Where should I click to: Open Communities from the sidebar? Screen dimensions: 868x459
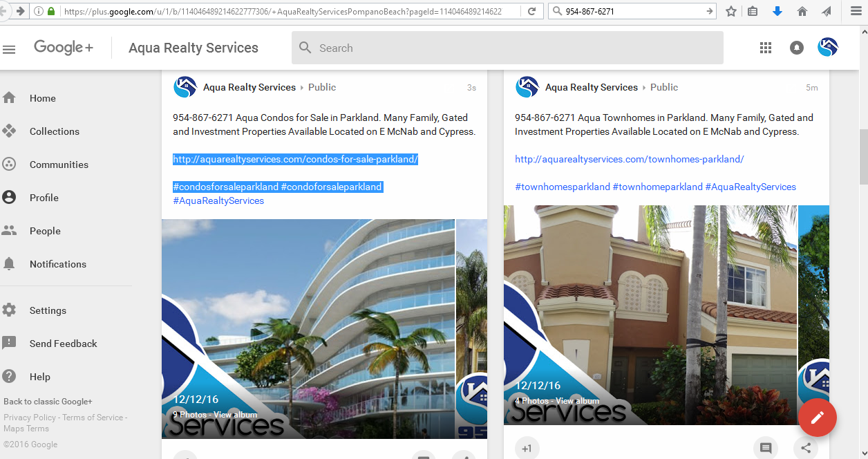[x=59, y=165]
